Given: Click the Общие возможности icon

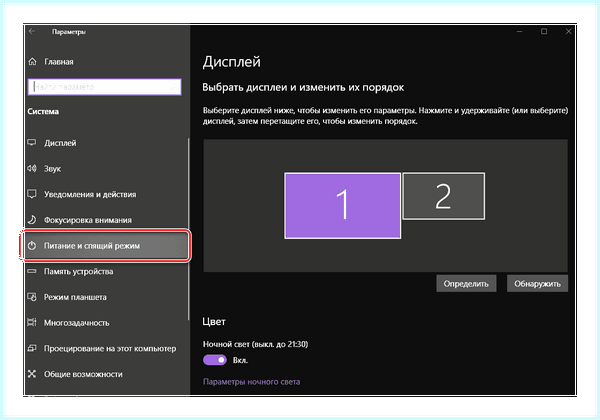Looking at the screenshot, I should coord(32,374).
